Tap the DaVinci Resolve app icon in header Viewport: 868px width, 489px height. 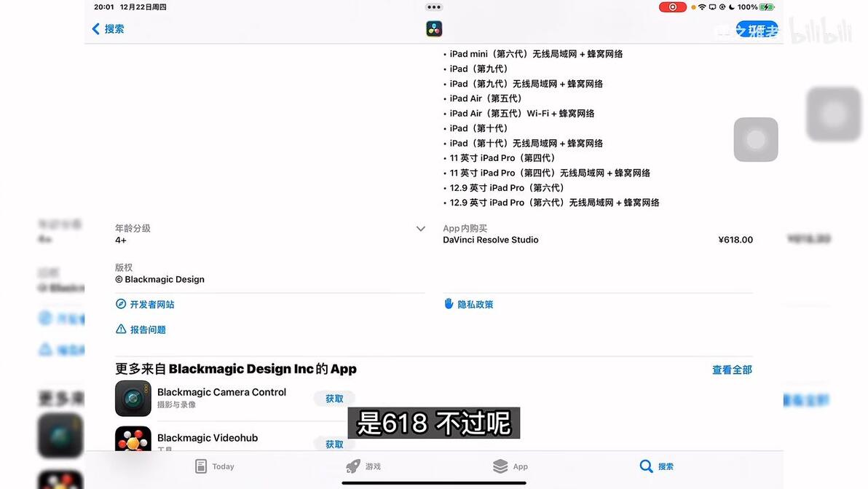pos(434,29)
